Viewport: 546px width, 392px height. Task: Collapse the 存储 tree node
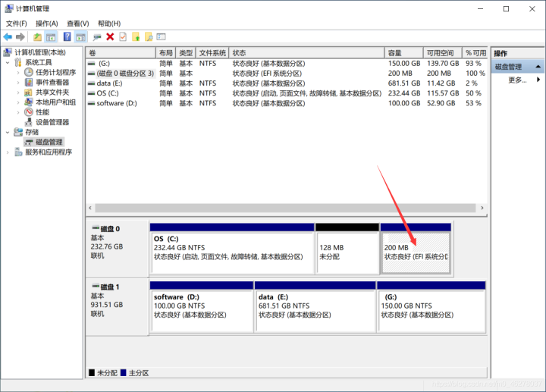click(8, 132)
